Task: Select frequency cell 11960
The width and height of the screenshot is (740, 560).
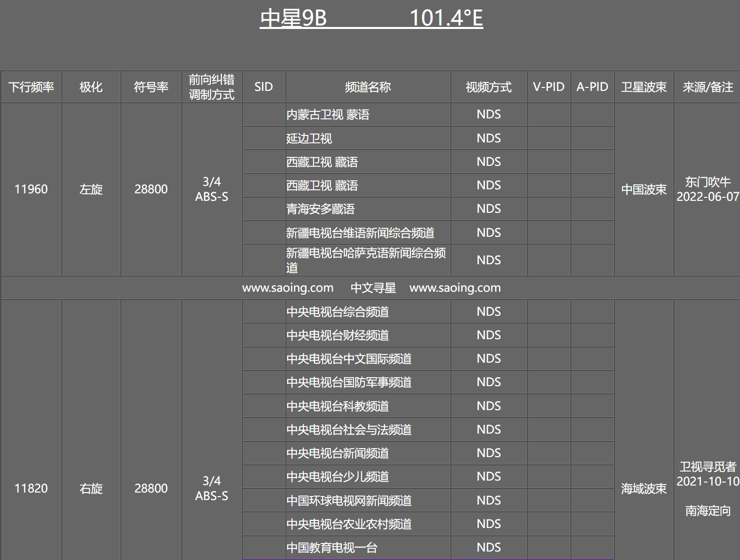Action: [31, 189]
